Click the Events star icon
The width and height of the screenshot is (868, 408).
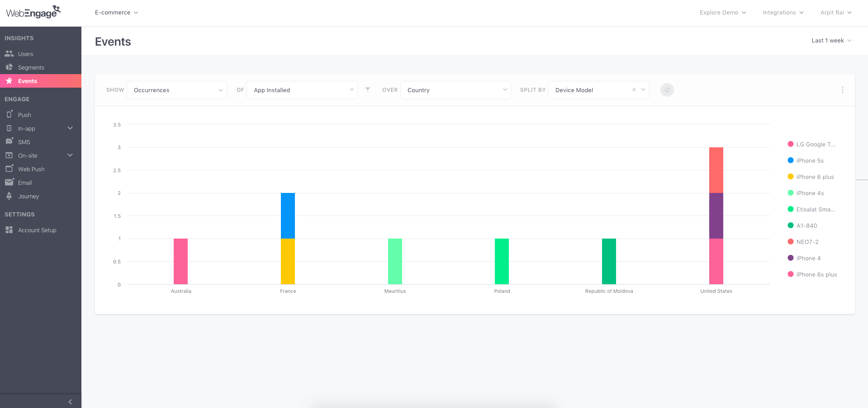[x=9, y=80]
